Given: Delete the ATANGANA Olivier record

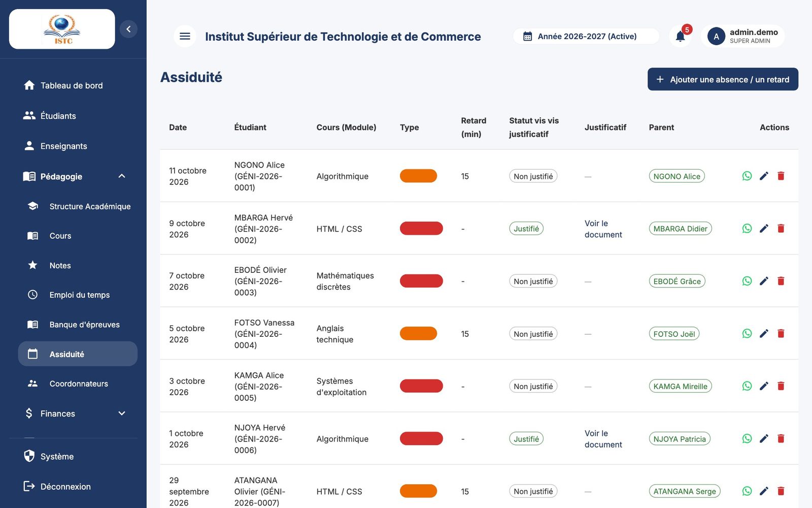Looking at the screenshot, I should 781,491.
